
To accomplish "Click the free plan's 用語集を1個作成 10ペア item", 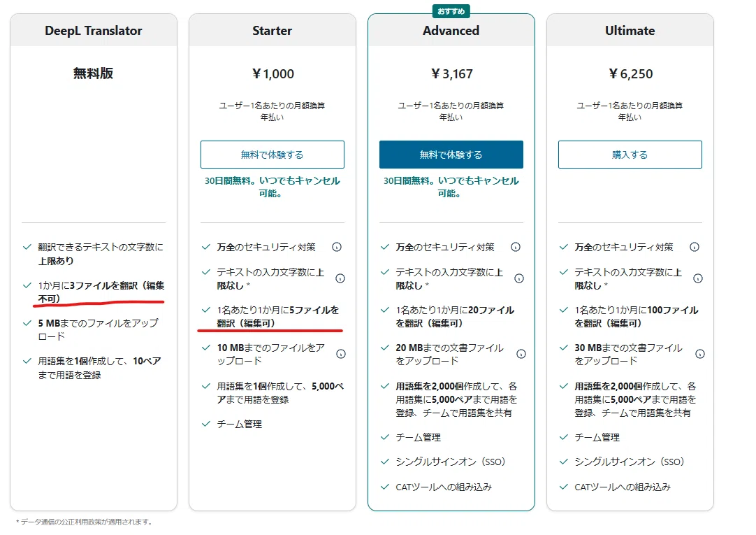I will [x=99, y=368].
